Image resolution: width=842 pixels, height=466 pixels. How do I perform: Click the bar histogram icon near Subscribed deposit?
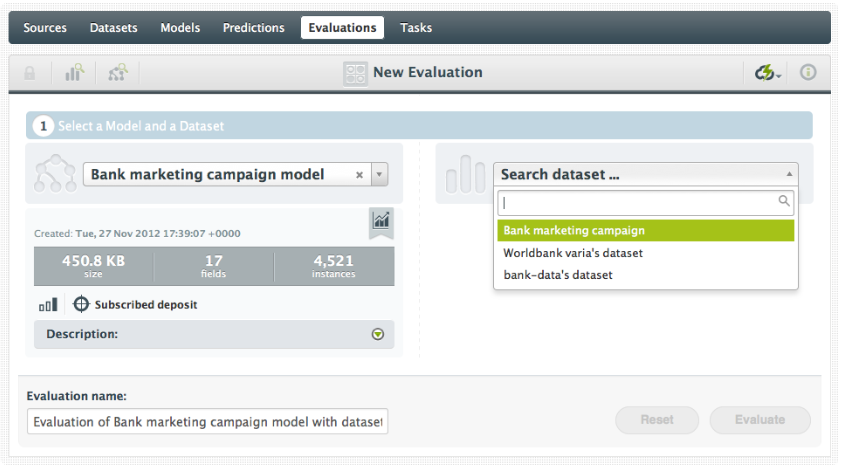tap(48, 305)
